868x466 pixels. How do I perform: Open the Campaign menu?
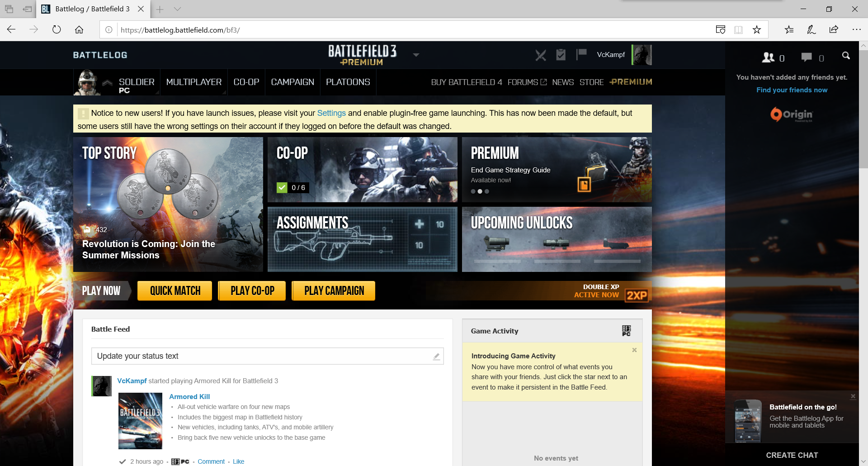292,82
